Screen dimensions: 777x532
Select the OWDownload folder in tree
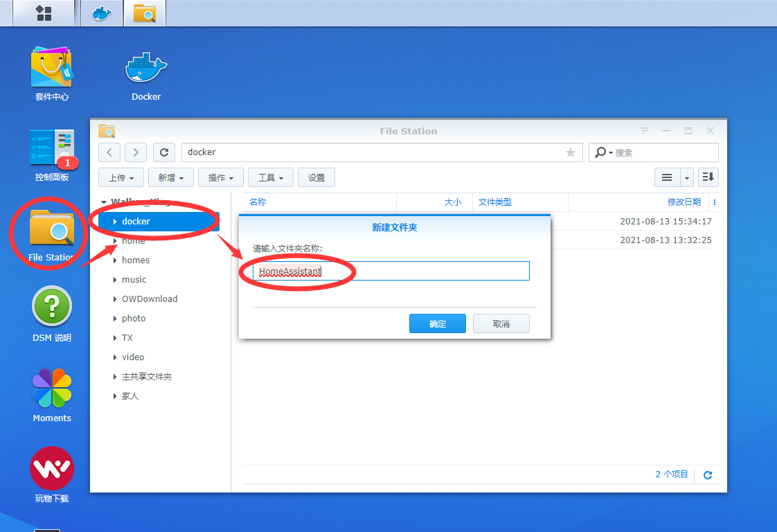coord(150,299)
